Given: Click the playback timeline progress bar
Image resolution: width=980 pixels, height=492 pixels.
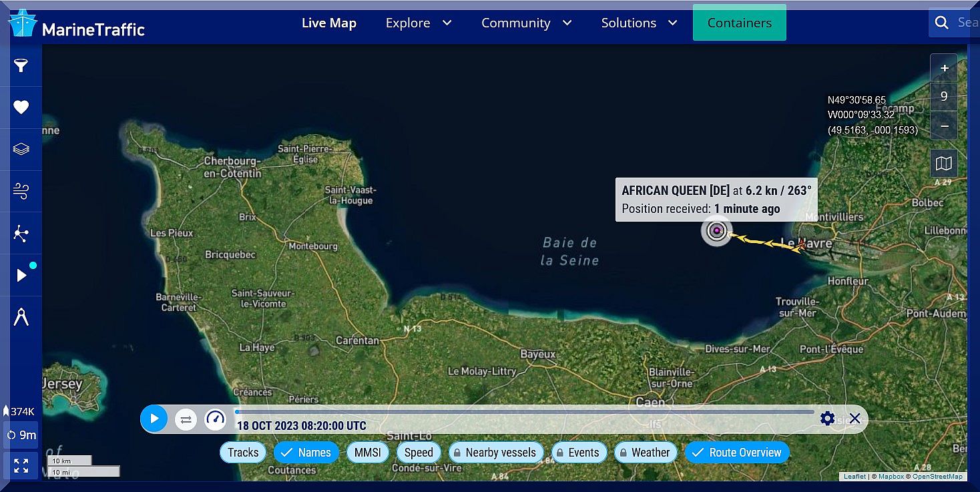Looking at the screenshot, I should click(x=524, y=412).
